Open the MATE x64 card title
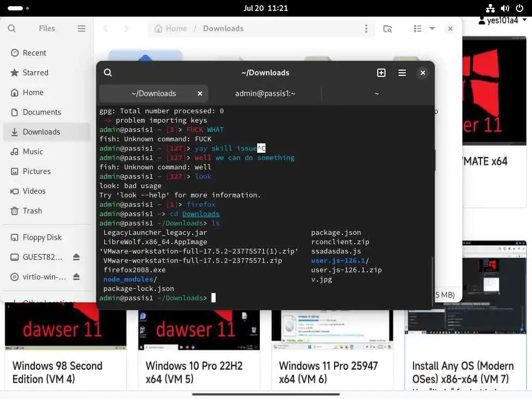532x399 pixels. coord(486,161)
